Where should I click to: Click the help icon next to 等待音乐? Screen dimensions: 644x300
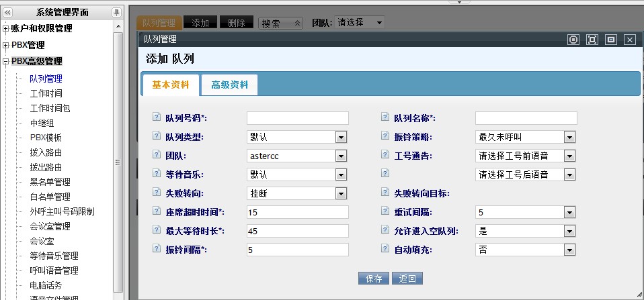pyautogui.click(x=157, y=174)
